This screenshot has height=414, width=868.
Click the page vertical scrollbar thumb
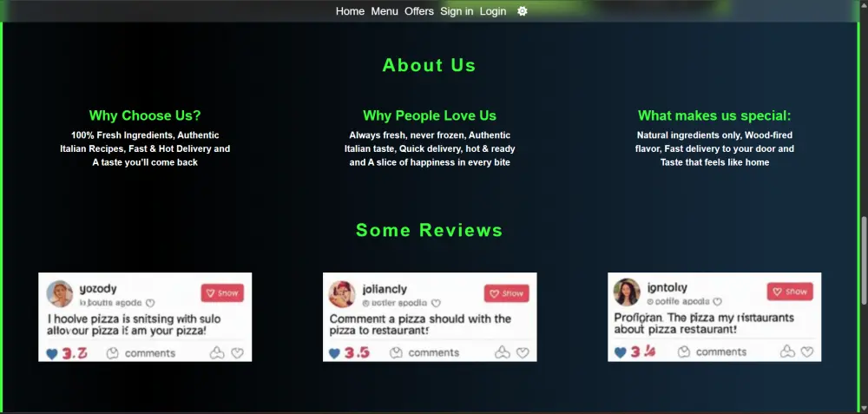pyautogui.click(x=864, y=260)
